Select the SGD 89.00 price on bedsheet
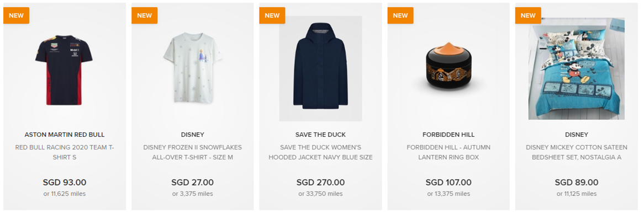644x214 pixels. tap(577, 183)
